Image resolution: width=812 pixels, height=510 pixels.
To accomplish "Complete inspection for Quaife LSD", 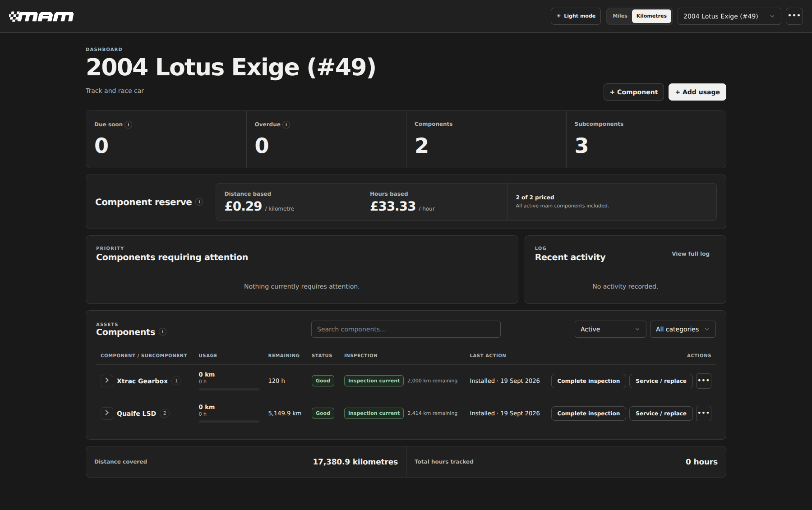I will (x=588, y=414).
